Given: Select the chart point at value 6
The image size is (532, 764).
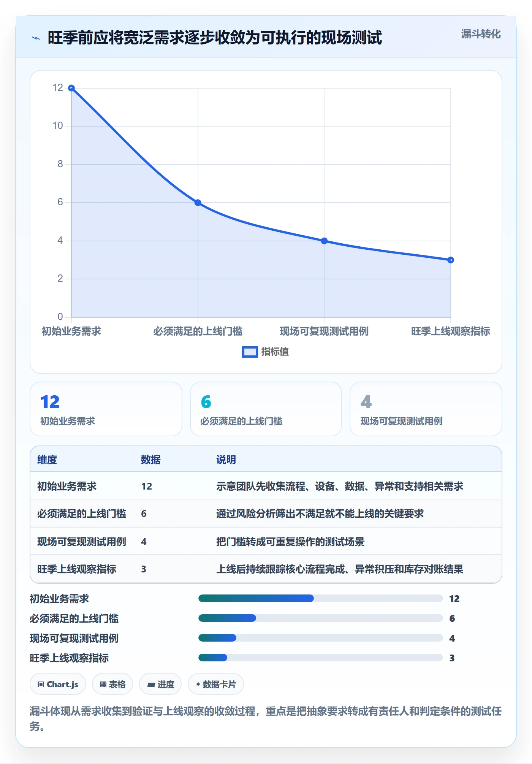Looking at the screenshot, I should point(198,203).
